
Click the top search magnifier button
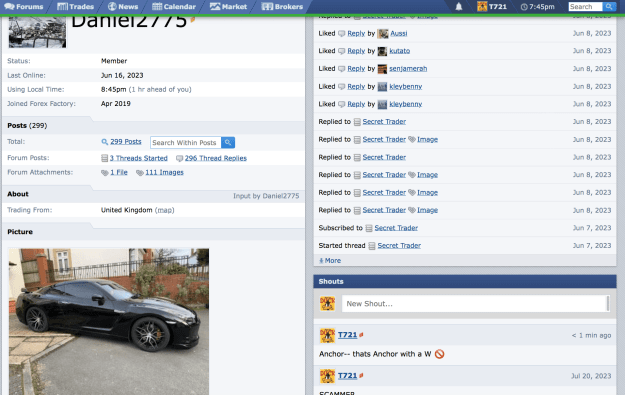pos(609,6)
